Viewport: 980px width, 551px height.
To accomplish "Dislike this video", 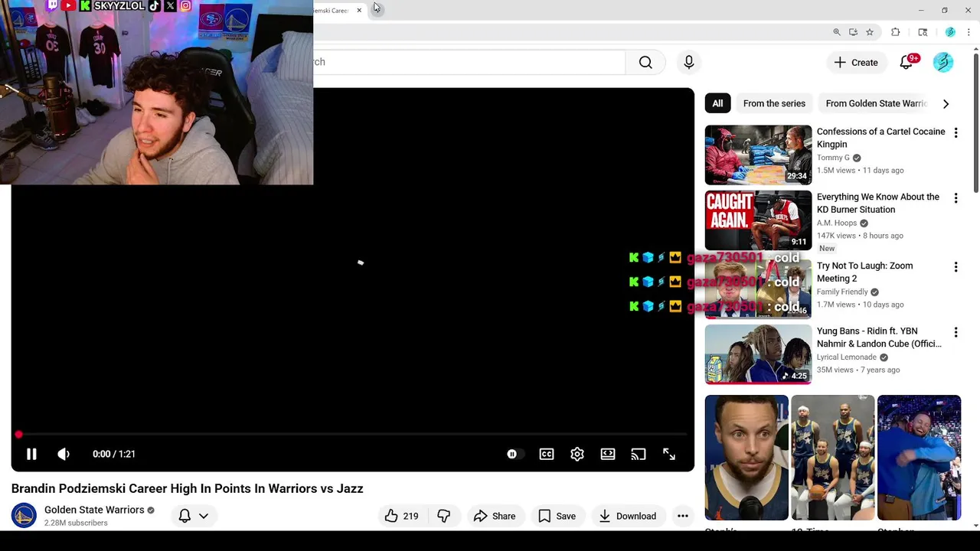I will pos(443,516).
